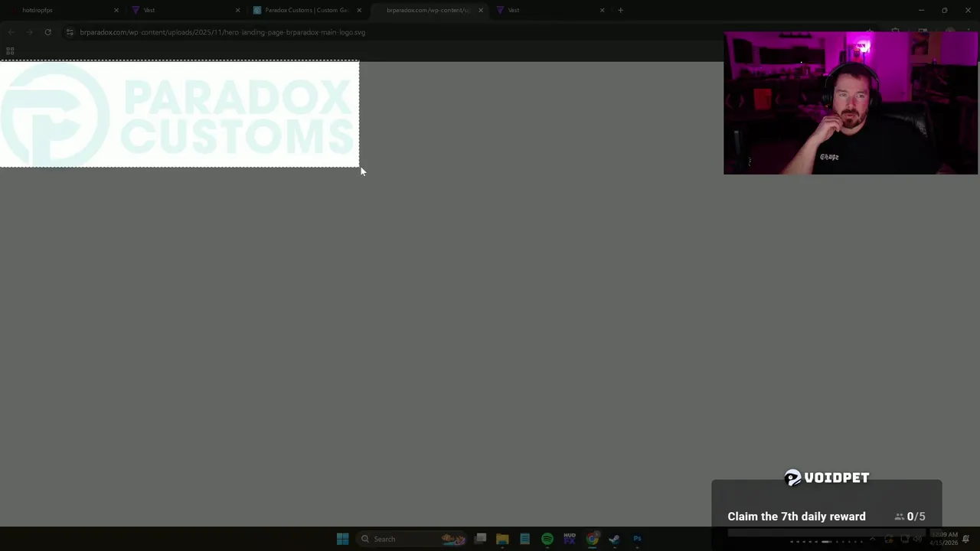Viewport: 980px width, 551px height.
Task: Open Task View from the taskbar
Action: (481, 539)
